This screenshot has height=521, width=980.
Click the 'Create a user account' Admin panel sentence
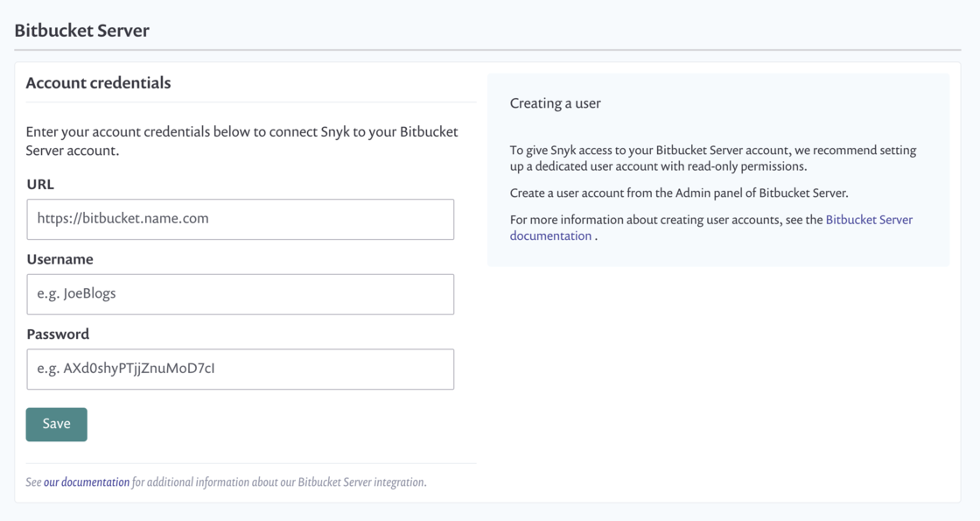pos(678,194)
